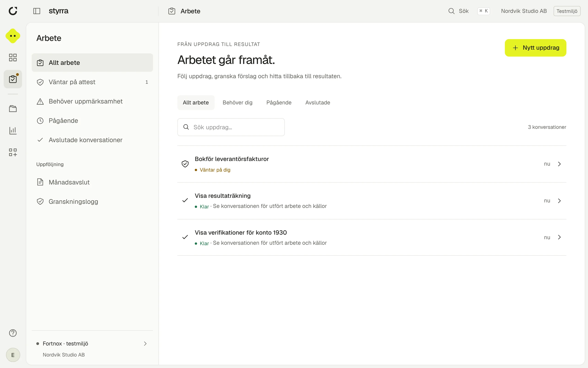Click the checkmark icon beside Visa resultaträkning
The image size is (588, 368).
[x=185, y=200]
